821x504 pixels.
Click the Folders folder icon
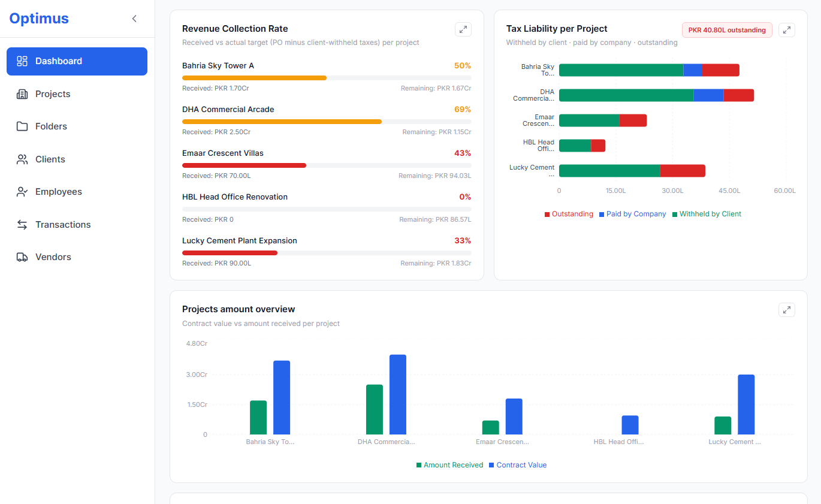pyautogui.click(x=22, y=126)
